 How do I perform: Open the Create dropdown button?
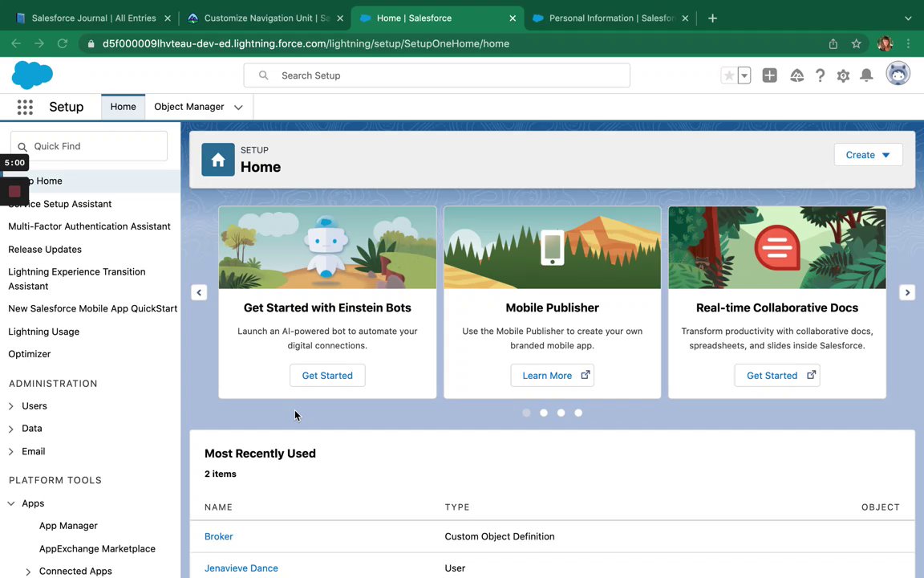pos(868,155)
